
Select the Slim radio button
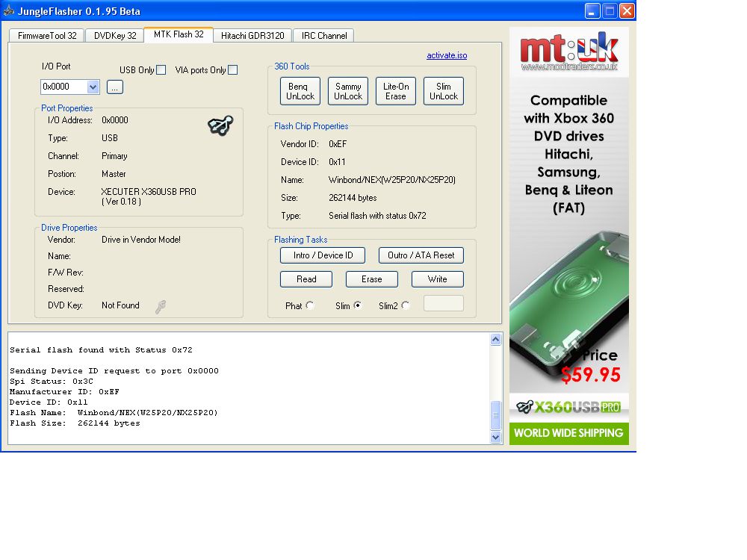pos(357,305)
